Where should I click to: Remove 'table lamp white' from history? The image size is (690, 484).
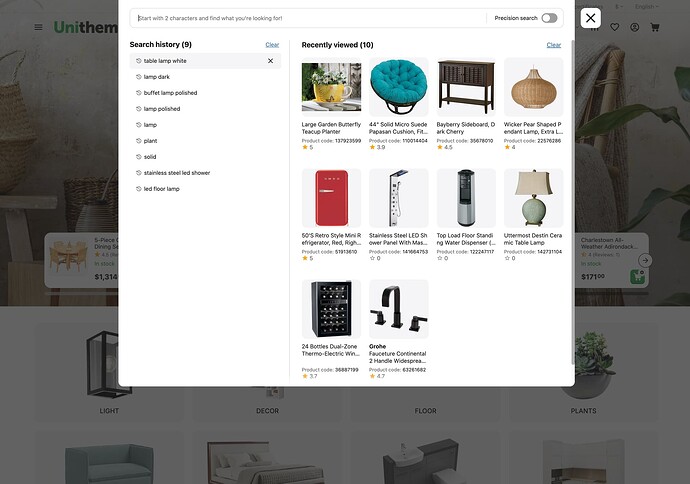pos(271,61)
